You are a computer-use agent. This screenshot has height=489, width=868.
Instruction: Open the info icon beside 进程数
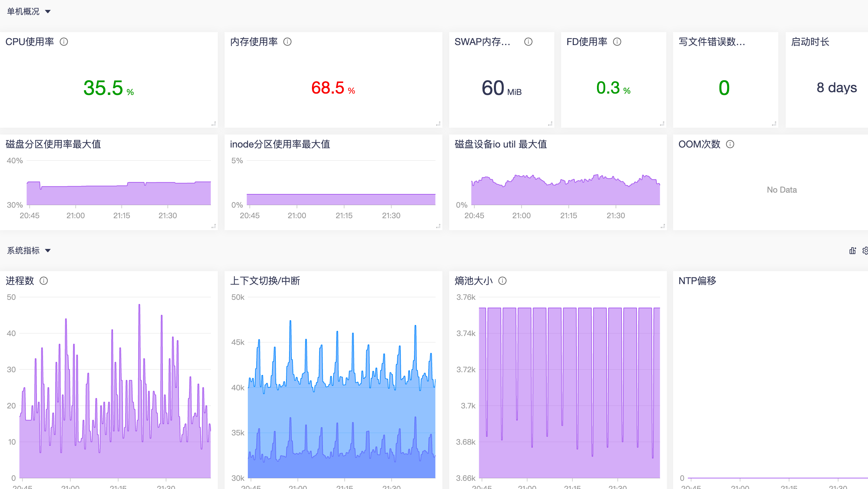click(44, 281)
